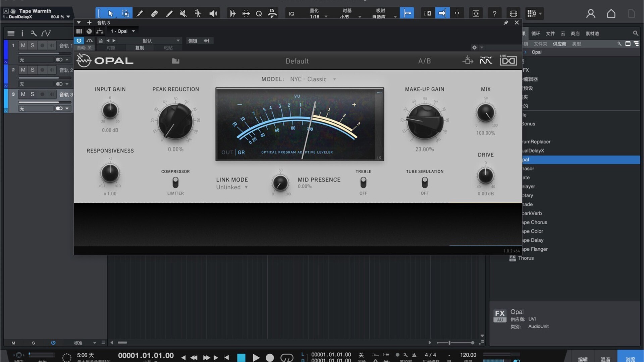Toggle the Treble switch
The width and height of the screenshot is (644, 362).
click(363, 182)
